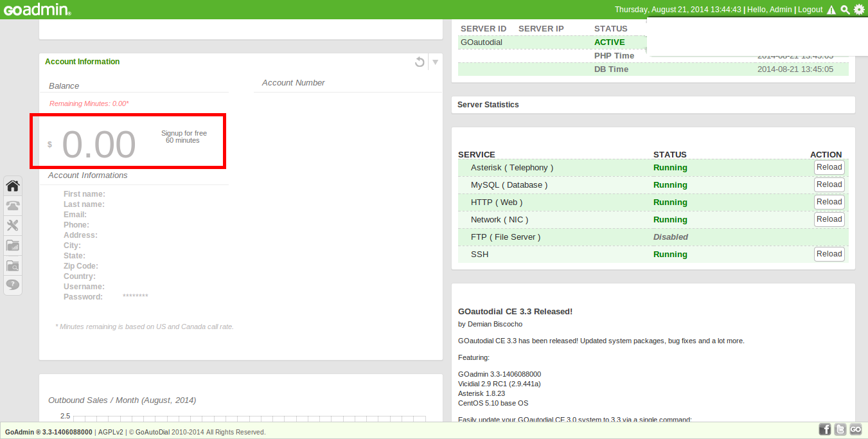The image size is (868, 439).
Task: Click 'GOautodial CE 3.3 Released!' headline
Action: pyautogui.click(x=515, y=312)
